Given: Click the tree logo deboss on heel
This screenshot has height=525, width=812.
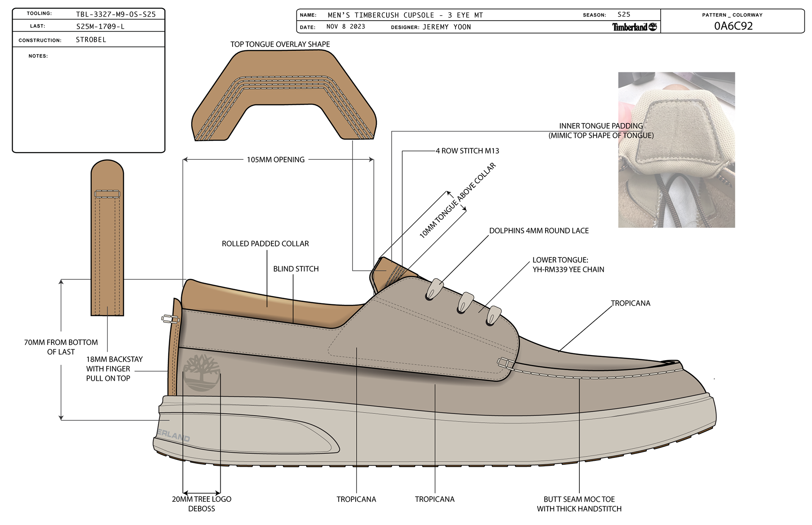Looking at the screenshot, I should (x=202, y=372).
